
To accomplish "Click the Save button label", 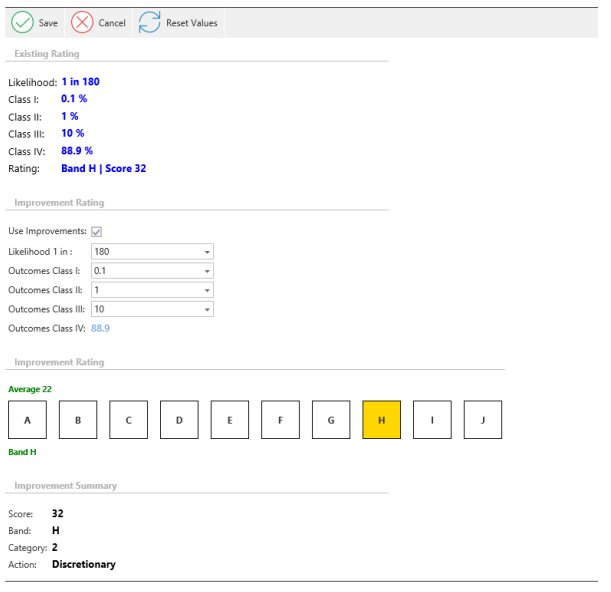I will click(48, 23).
